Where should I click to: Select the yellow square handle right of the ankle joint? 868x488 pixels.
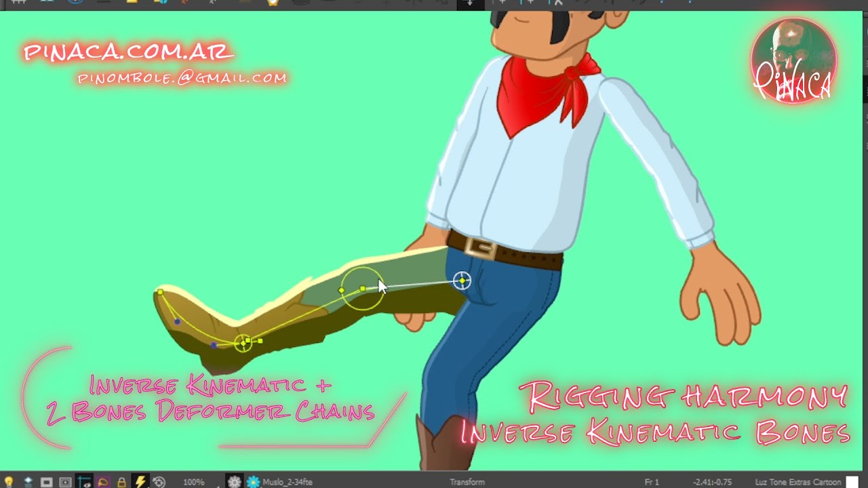point(260,340)
